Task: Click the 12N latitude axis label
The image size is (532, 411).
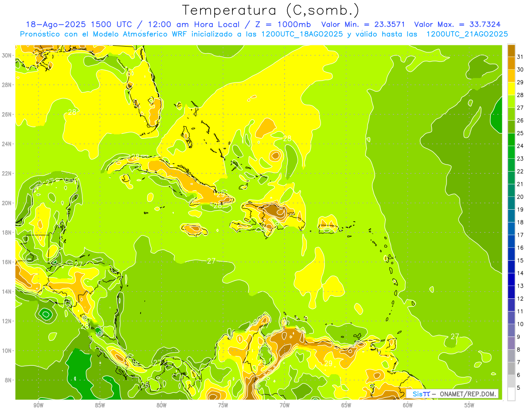Action: [x=7, y=321]
